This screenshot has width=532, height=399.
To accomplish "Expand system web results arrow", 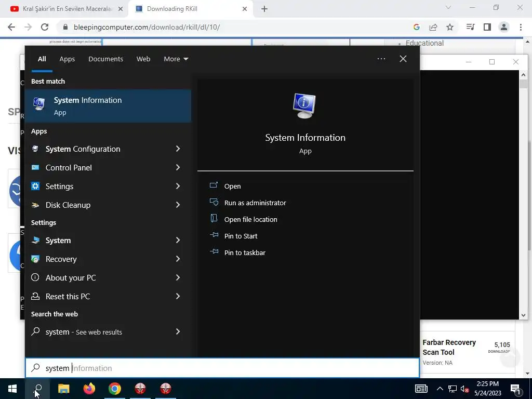I will click(x=178, y=331).
